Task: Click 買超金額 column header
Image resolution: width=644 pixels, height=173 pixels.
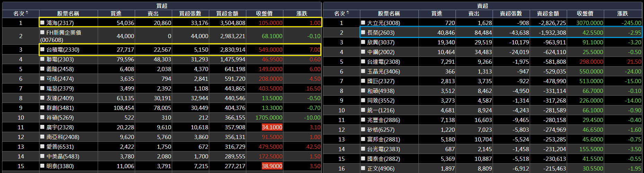Action: (227, 14)
